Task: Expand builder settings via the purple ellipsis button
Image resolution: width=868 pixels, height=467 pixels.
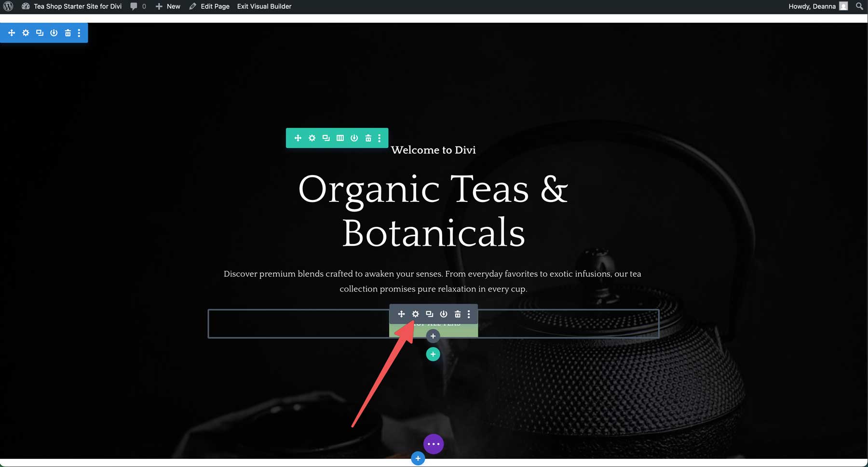Action: [x=433, y=443]
